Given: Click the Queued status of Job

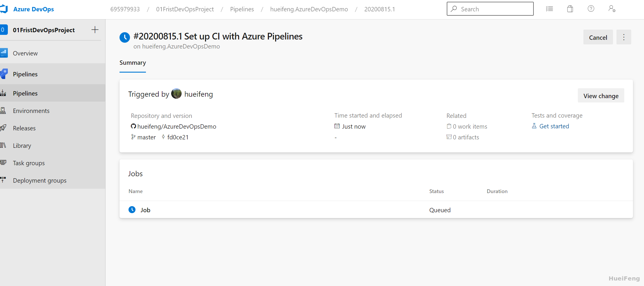Looking at the screenshot, I should (x=440, y=210).
